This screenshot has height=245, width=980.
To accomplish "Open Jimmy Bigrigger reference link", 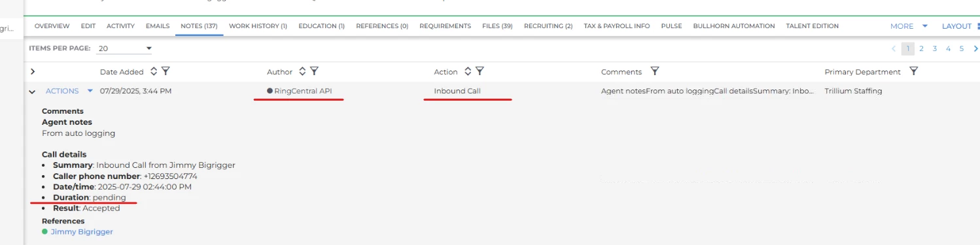I will (x=82, y=232).
